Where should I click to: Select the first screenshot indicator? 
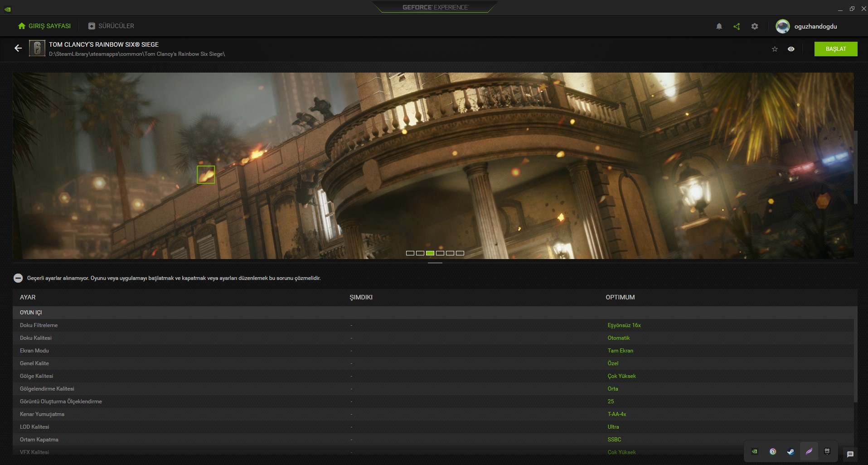tap(410, 253)
